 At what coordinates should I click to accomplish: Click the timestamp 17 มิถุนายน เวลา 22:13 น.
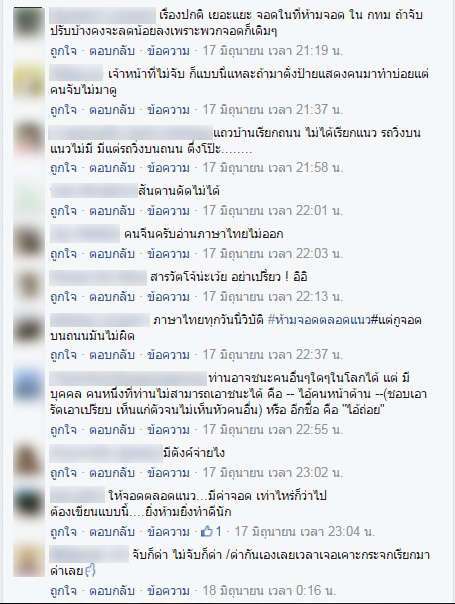[x=273, y=297]
